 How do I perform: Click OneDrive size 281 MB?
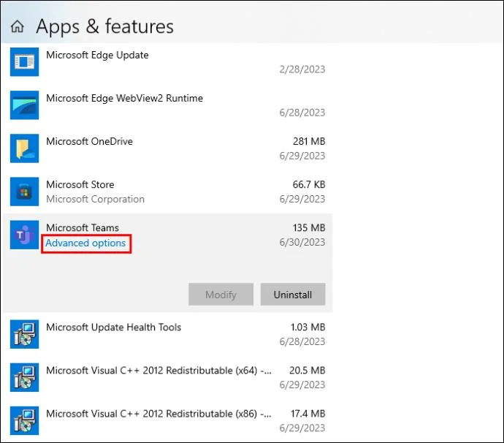coord(309,141)
